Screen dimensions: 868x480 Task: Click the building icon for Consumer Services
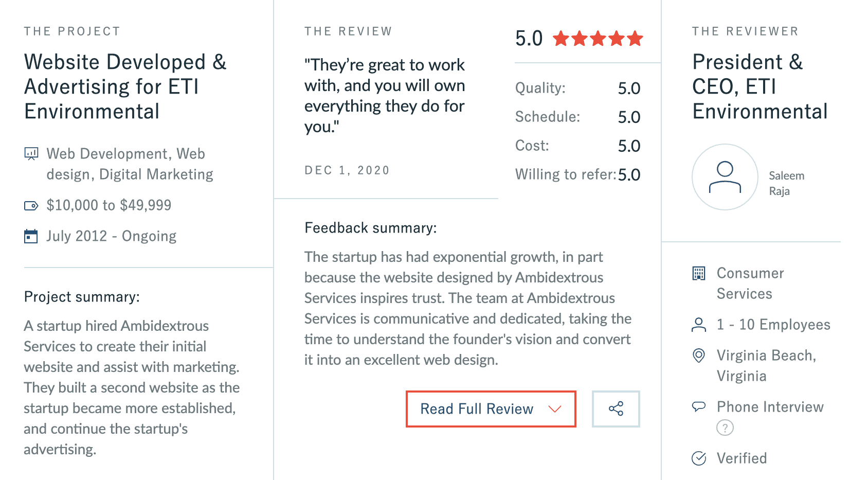699,273
